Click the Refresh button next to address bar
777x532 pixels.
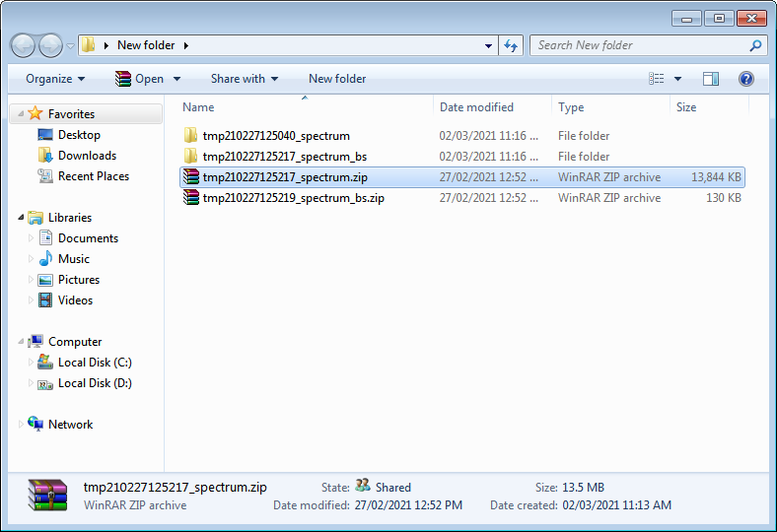pos(511,45)
